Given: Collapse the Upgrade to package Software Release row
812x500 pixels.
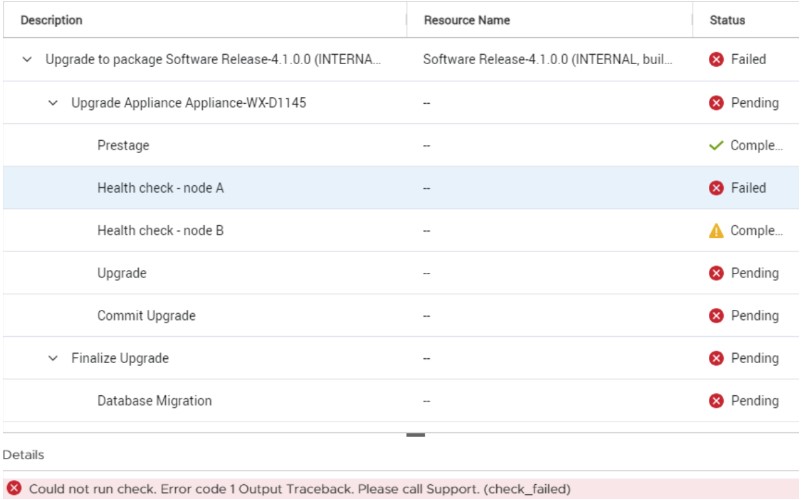Looking at the screenshot, I should [27, 60].
